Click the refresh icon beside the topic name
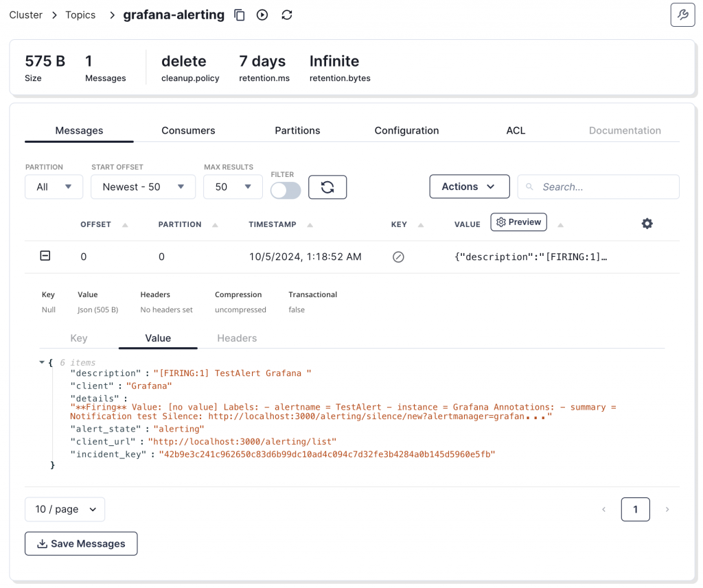This screenshot has height=588, width=703. [x=287, y=15]
